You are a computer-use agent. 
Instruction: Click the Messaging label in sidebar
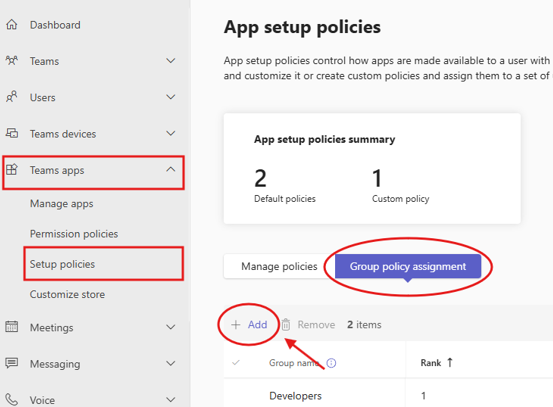click(x=55, y=364)
